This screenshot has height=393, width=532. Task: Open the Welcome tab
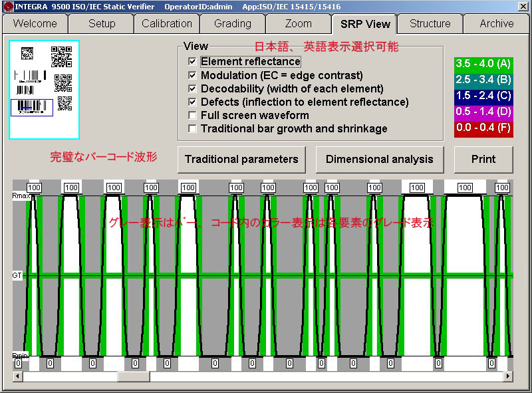[x=35, y=23]
